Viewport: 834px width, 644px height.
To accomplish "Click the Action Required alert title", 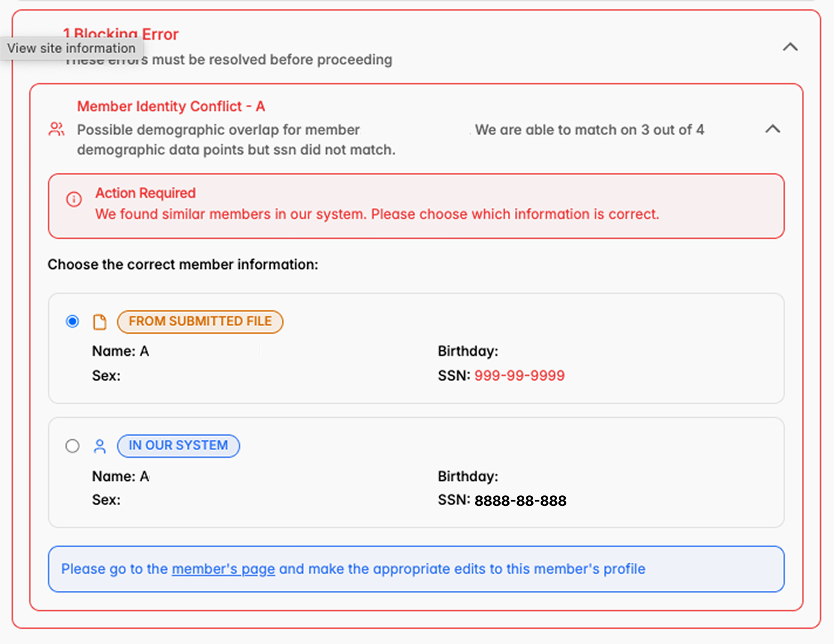I will coord(145,193).
